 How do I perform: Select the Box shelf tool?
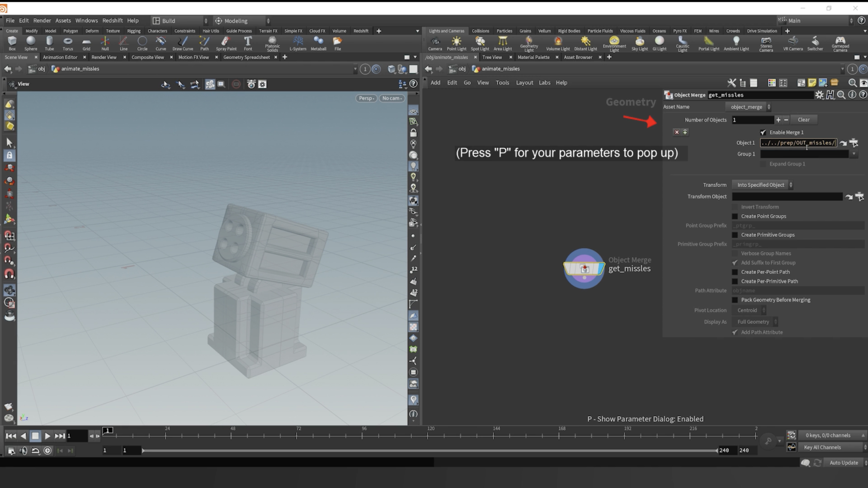point(12,43)
